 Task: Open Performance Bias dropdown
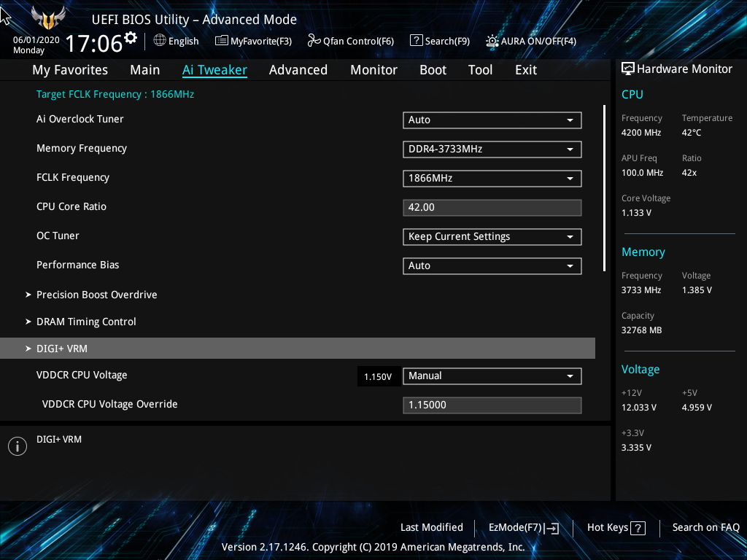click(x=492, y=265)
